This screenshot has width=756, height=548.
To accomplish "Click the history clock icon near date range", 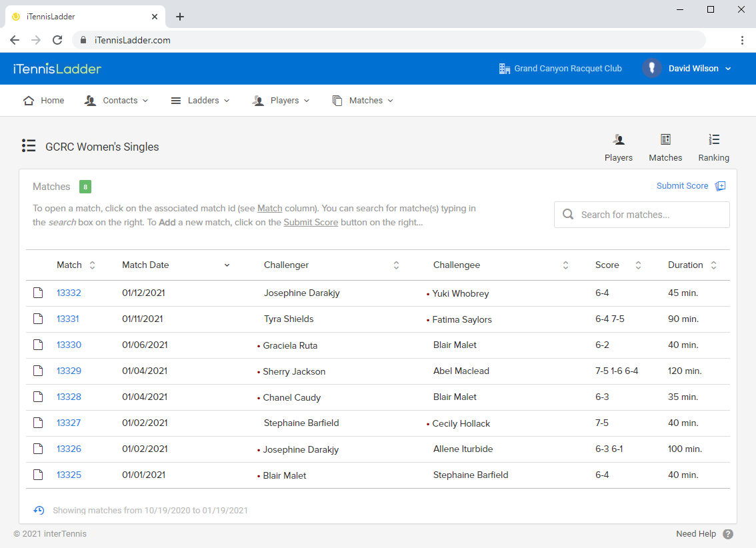I will 39,511.
